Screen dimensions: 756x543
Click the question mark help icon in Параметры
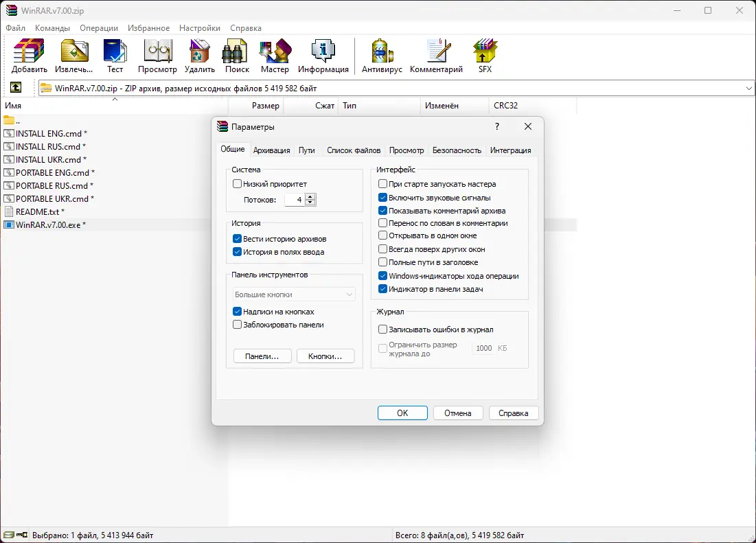[x=497, y=126]
